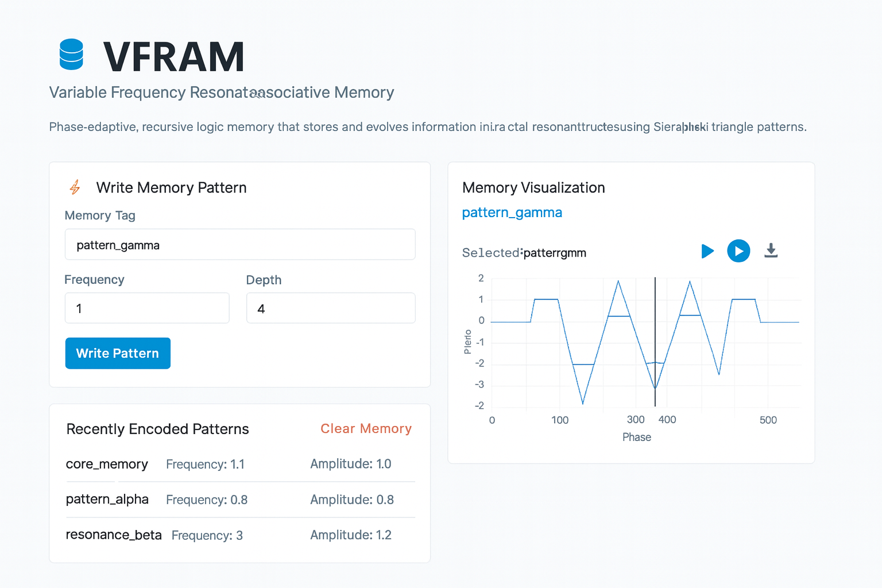Screen dimensions: 882x588
Task: Click the lightning bolt Write Memory icon
Action: [x=75, y=187]
